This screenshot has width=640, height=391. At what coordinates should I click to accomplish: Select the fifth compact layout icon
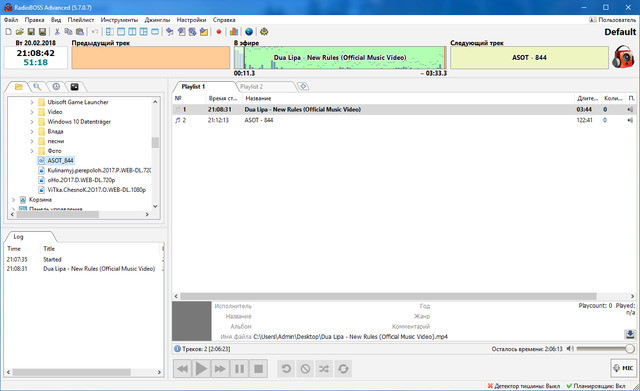point(155,31)
